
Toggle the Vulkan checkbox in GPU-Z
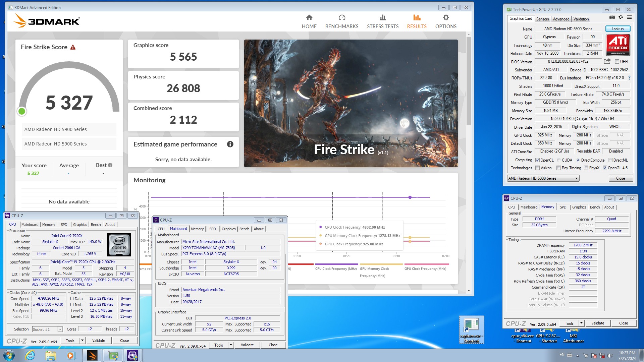click(537, 168)
